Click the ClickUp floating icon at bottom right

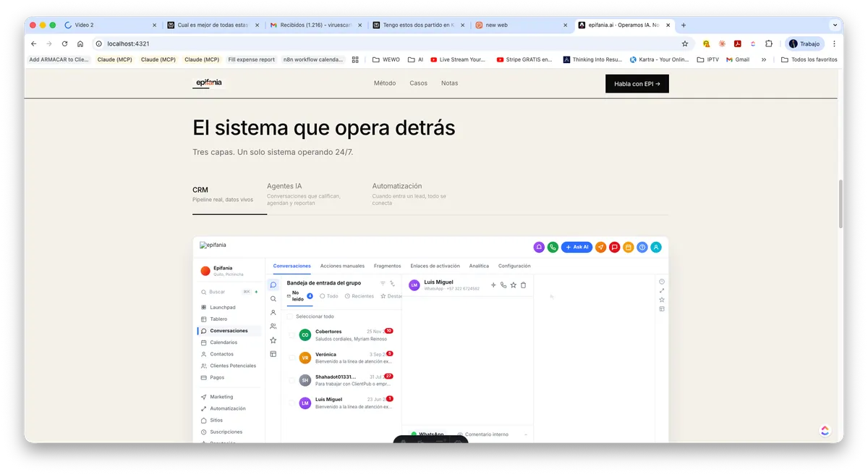coord(825,431)
